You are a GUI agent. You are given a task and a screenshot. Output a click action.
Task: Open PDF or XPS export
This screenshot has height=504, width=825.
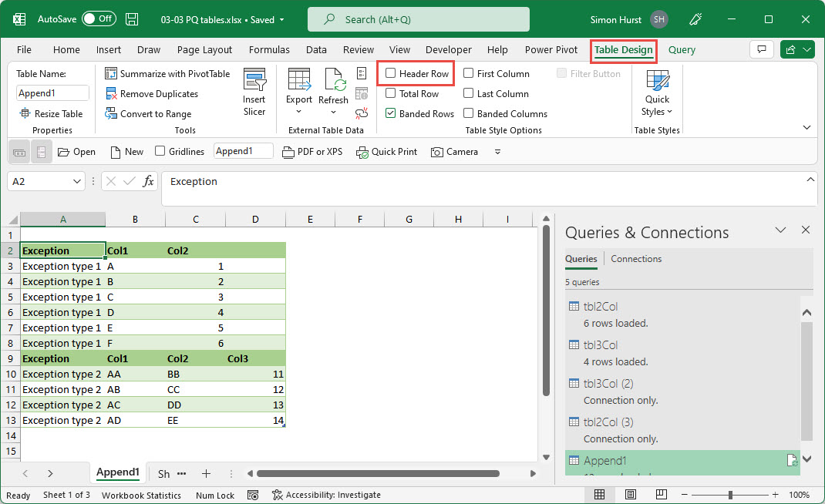pos(312,152)
